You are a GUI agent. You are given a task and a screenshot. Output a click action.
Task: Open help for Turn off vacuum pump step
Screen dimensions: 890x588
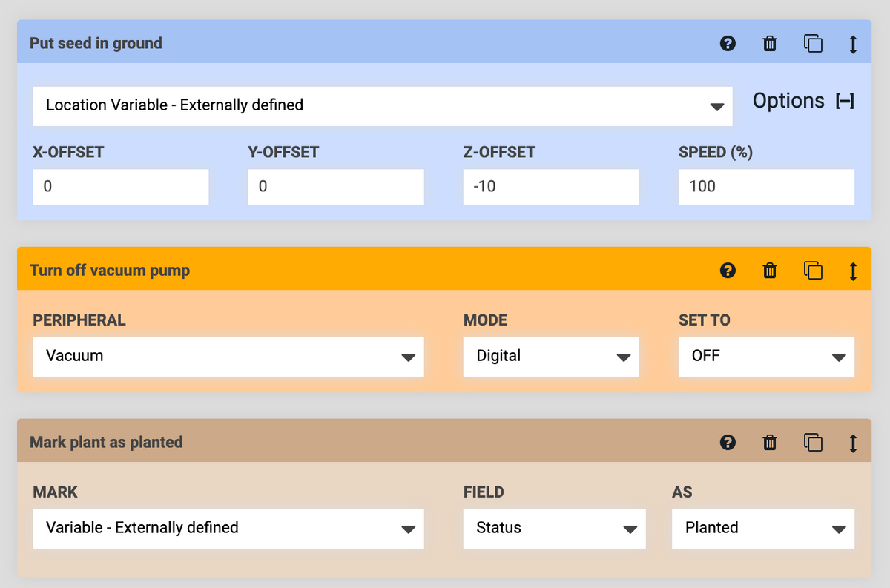[728, 271]
